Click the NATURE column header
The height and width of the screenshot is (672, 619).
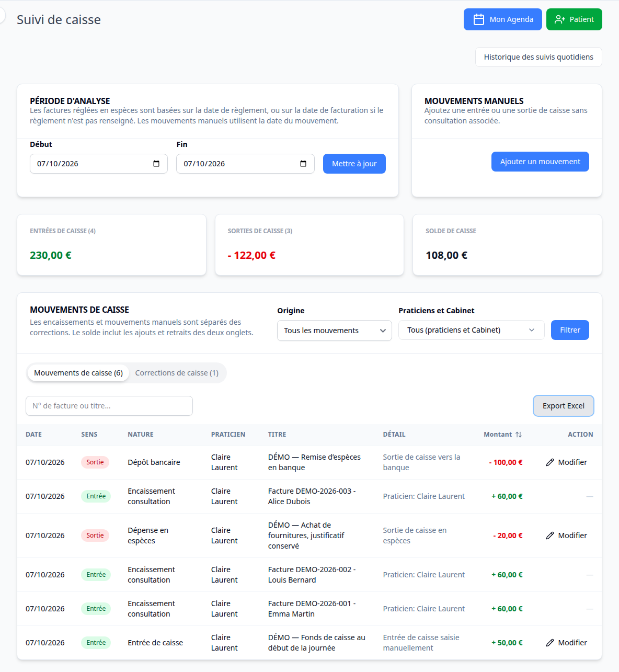pyautogui.click(x=141, y=435)
